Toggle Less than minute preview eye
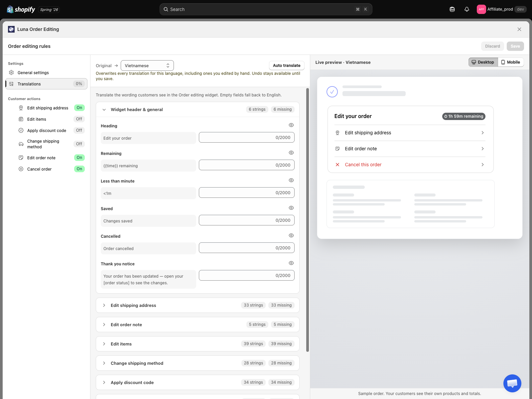 tap(291, 180)
